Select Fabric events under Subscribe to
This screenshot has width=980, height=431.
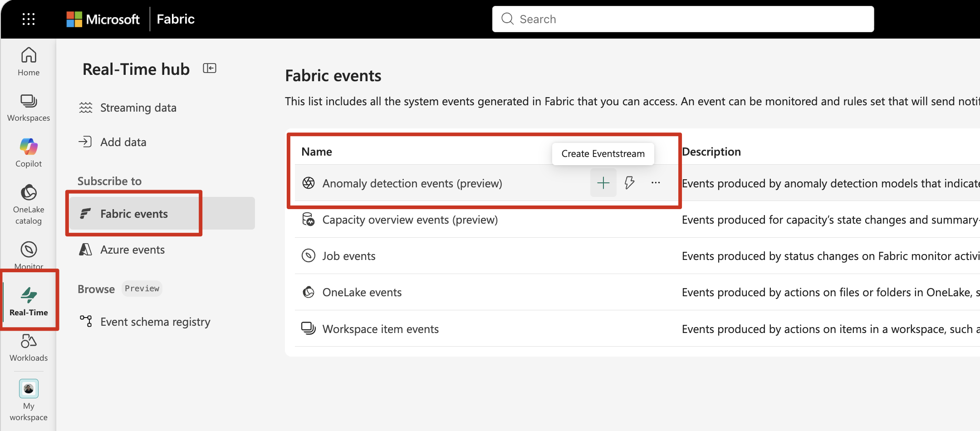(x=134, y=213)
